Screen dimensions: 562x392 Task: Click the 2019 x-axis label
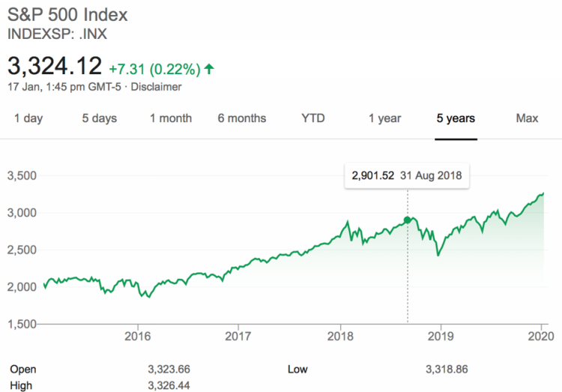tap(441, 336)
